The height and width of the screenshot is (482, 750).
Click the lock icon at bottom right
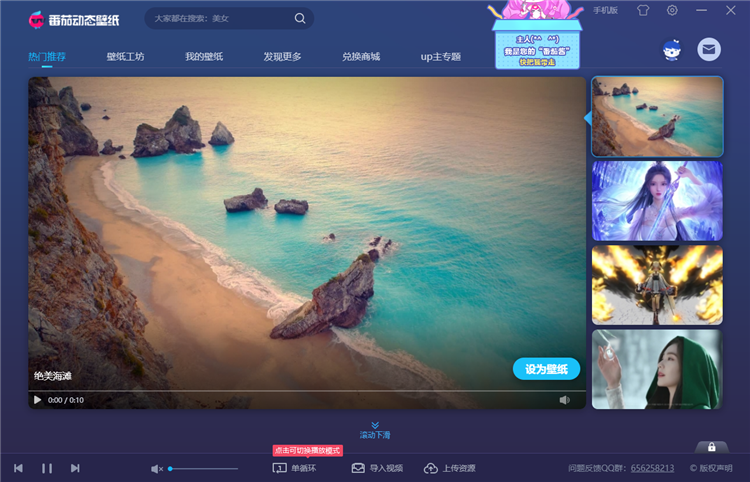click(712, 447)
